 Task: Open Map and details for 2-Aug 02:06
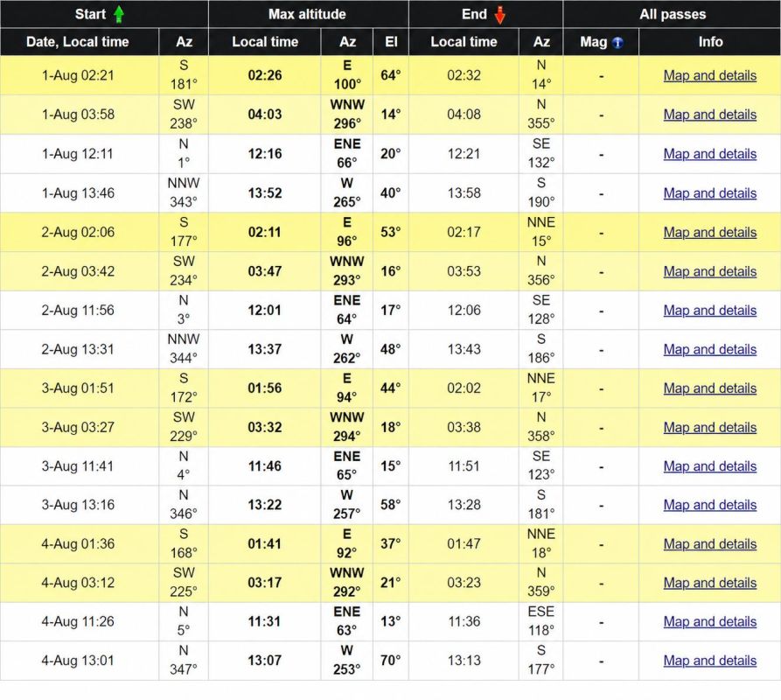(710, 232)
